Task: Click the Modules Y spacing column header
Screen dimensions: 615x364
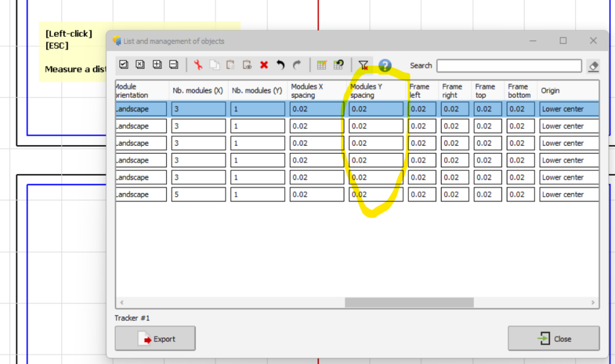Action: coord(375,91)
